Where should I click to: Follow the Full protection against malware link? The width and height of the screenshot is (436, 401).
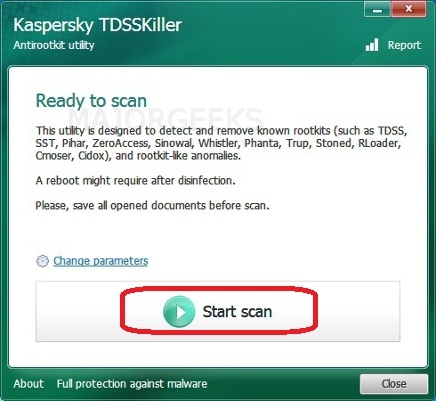point(132,384)
